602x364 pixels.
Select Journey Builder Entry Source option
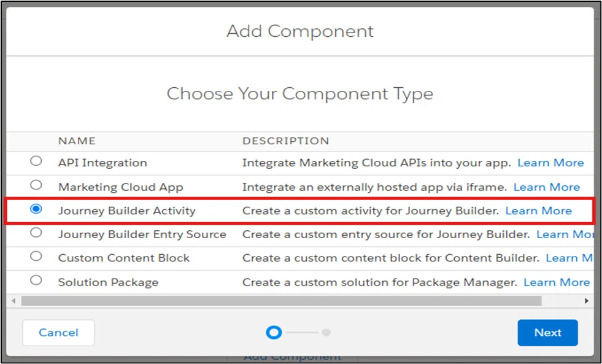pyautogui.click(x=36, y=234)
